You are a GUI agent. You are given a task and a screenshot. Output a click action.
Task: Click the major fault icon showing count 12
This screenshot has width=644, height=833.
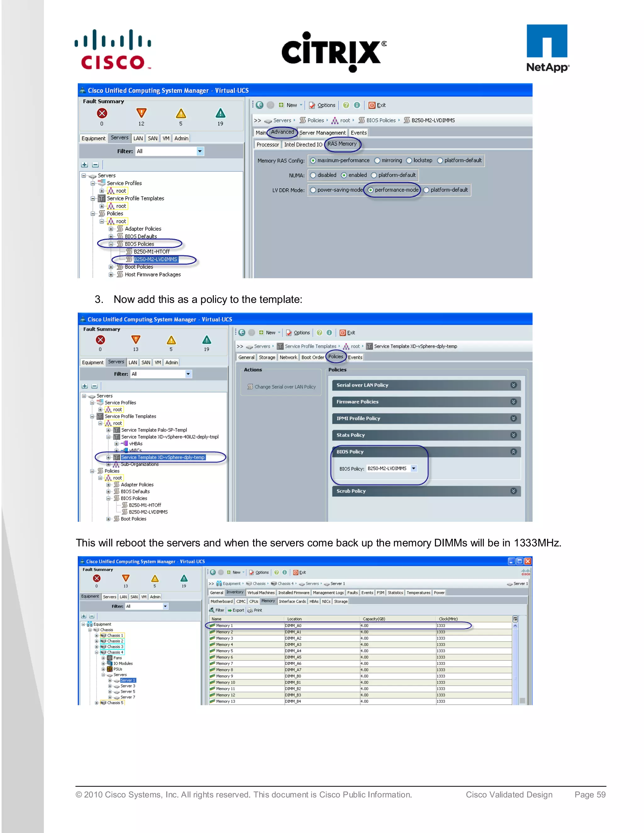tap(142, 113)
